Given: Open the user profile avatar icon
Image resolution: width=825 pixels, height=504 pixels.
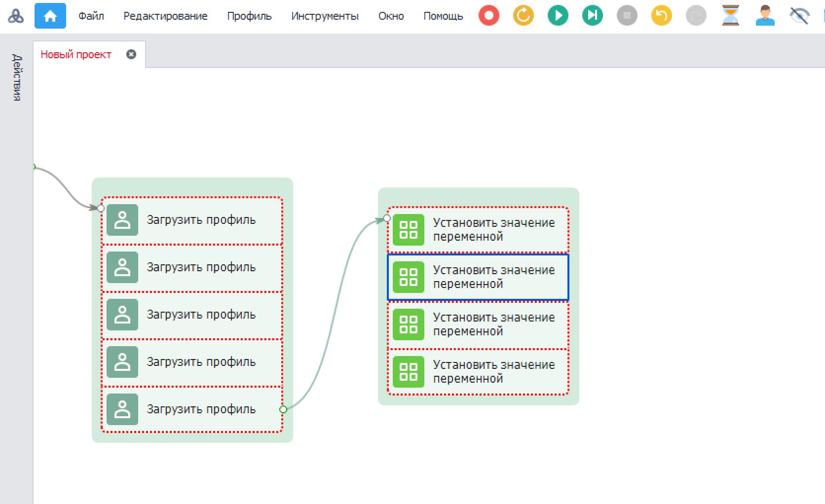Looking at the screenshot, I should point(765,16).
